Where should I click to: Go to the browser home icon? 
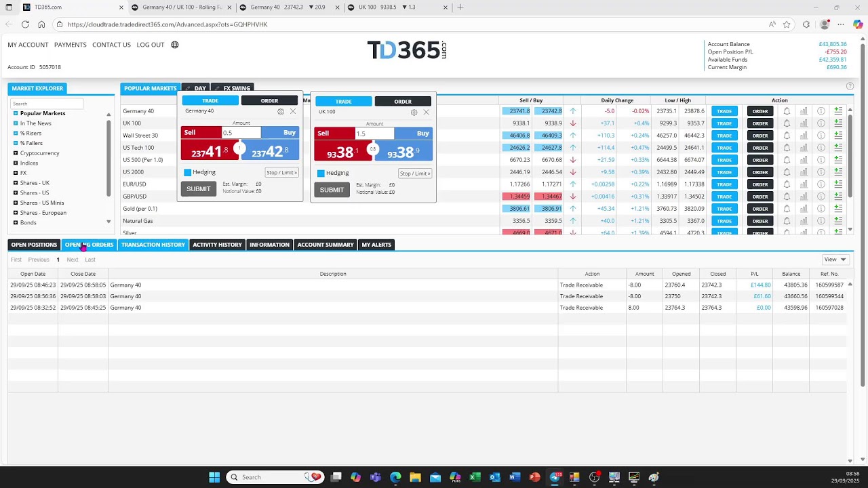click(41, 24)
